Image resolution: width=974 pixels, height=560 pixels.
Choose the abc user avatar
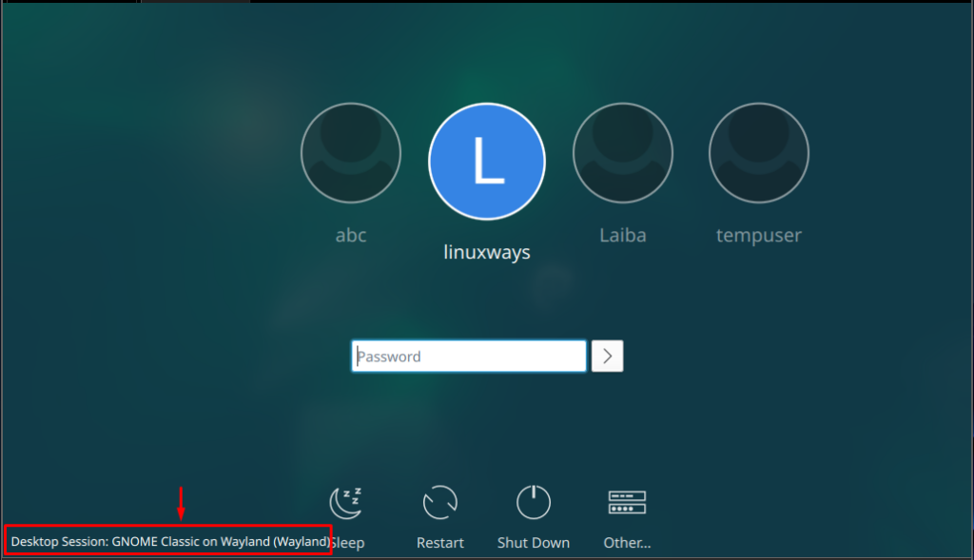tap(350, 152)
